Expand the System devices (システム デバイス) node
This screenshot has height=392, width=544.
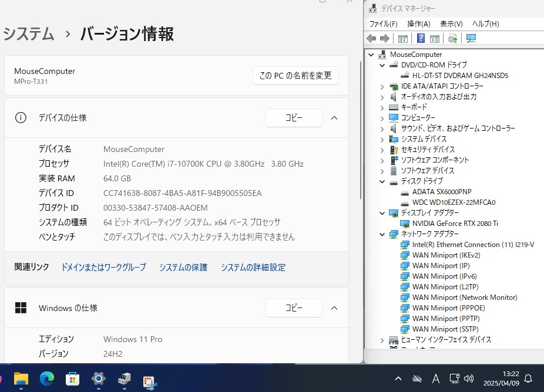click(382, 139)
